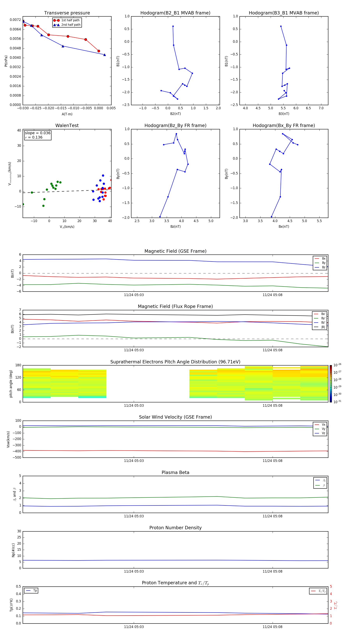This screenshot has width=351, height=644.
Task: Click 'Hodogram(B3_B1 MVAB frame)' title
Action: pyautogui.click(x=284, y=13)
